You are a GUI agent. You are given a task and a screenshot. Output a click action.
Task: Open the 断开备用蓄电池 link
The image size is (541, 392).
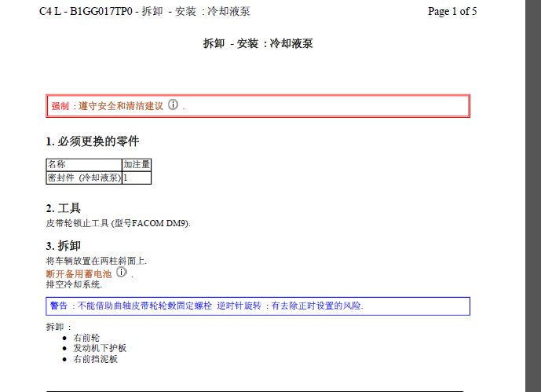79,274
